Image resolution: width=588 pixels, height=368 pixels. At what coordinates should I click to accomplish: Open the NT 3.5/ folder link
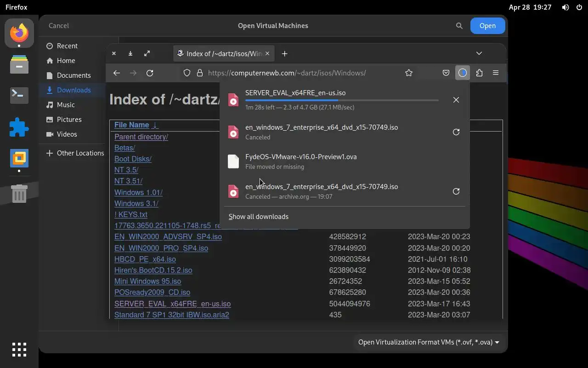point(126,170)
